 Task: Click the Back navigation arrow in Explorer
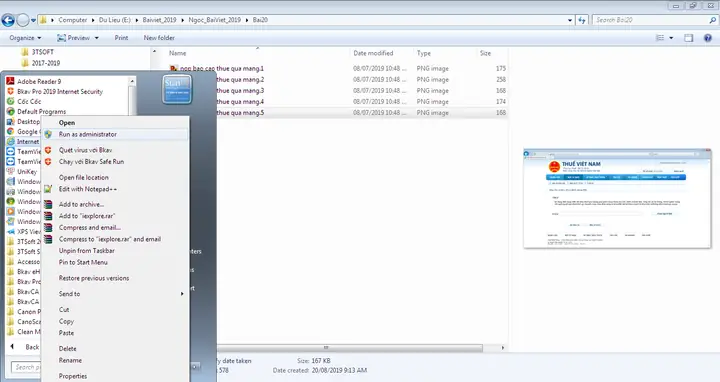(8, 20)
